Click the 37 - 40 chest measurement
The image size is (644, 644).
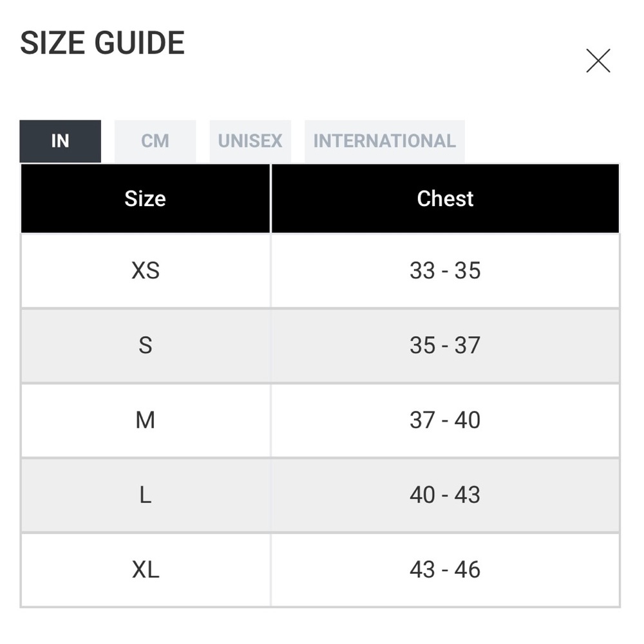pos(445,420)
